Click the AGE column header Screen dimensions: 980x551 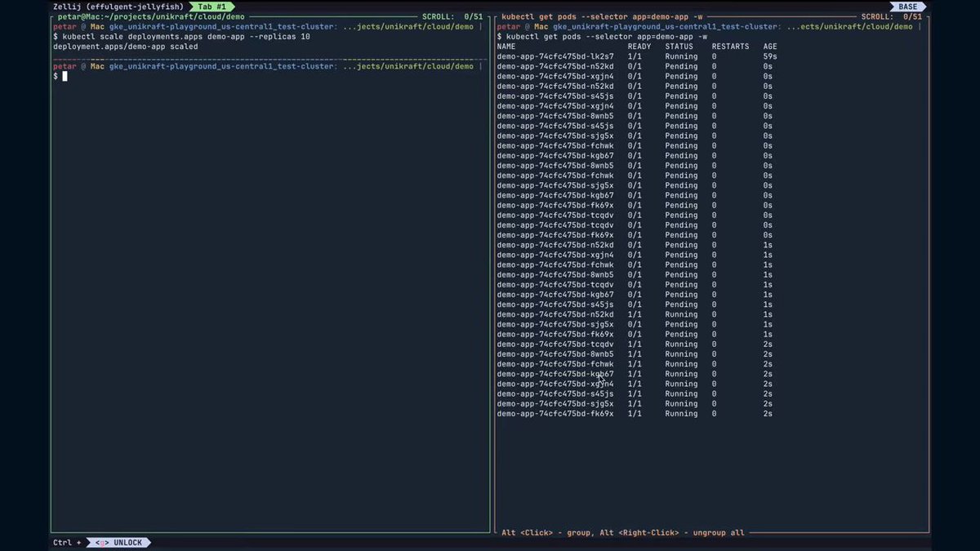click(770, 47)
